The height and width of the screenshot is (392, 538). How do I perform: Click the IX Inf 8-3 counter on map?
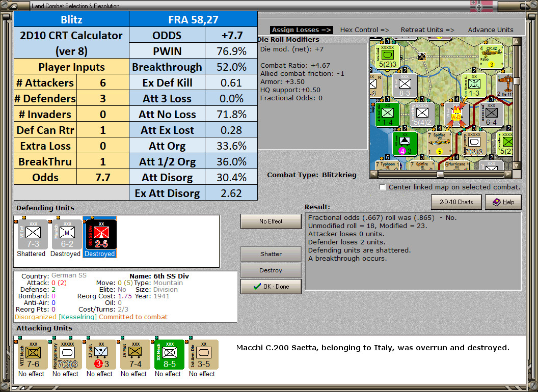tap(405, 86)
